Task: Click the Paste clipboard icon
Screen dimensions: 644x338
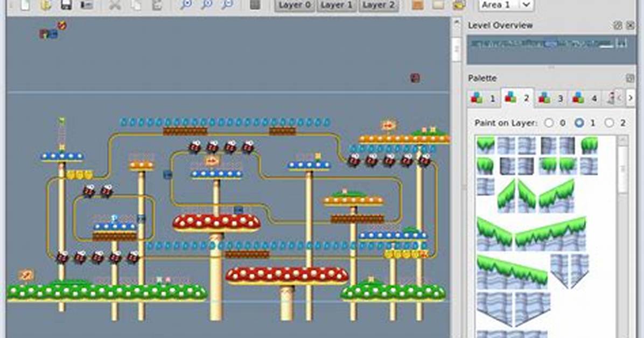Action: [x=157, y=4]
